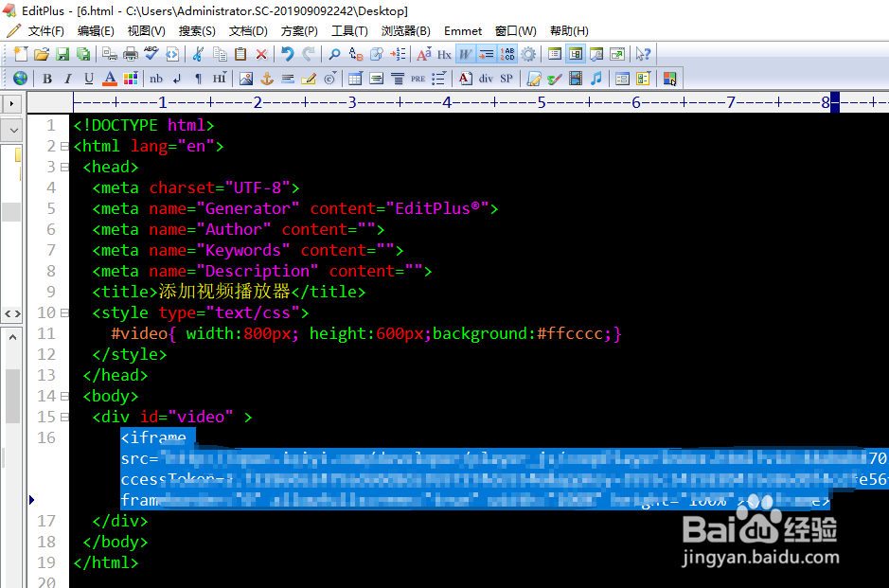Screen dimensions: 889x588
Task: Insert video film strip object icon
Action: pyautogui.click(x=576, y=79)
